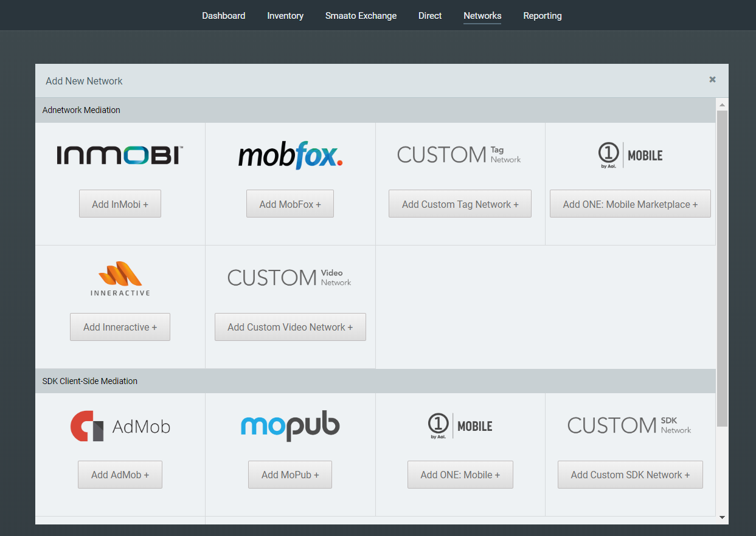Click the ONE Mobile logo under SDK Client-Side Mediation
Viewport: 756px width, 536px height.
460,426
